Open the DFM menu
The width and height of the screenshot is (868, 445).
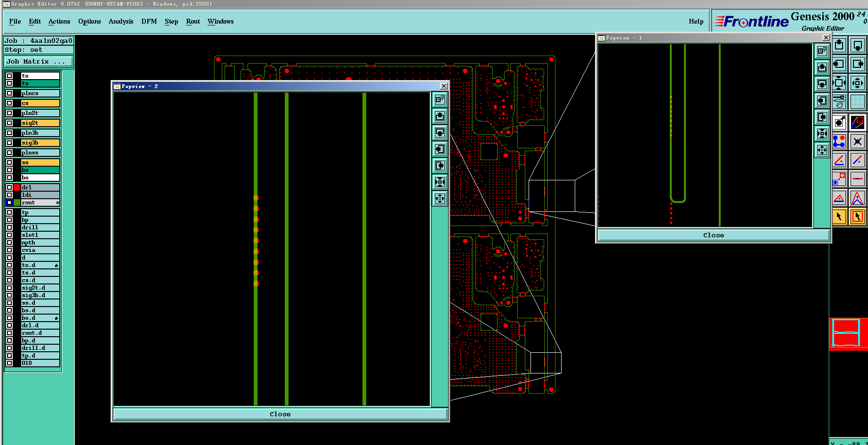pos(149,21)
